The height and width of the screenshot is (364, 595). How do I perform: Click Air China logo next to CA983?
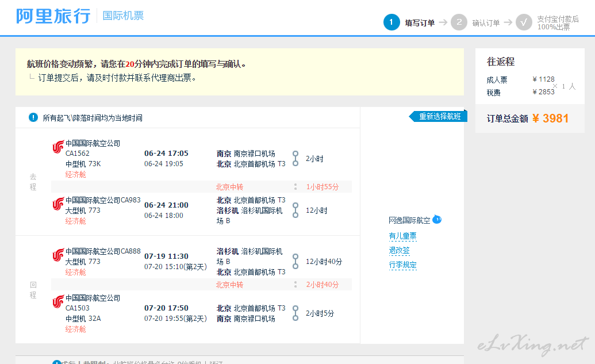(58, 204)
